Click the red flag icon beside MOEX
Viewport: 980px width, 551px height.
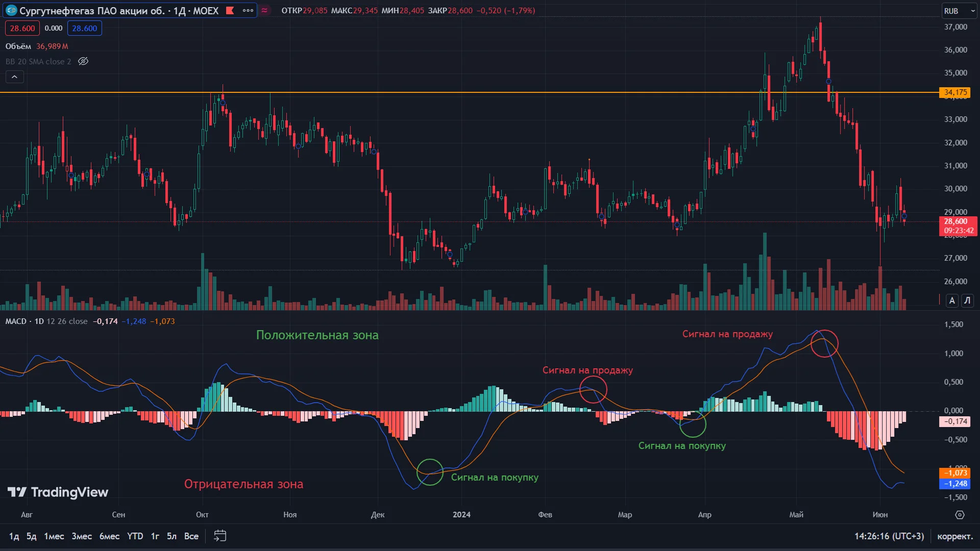[230, 10]
